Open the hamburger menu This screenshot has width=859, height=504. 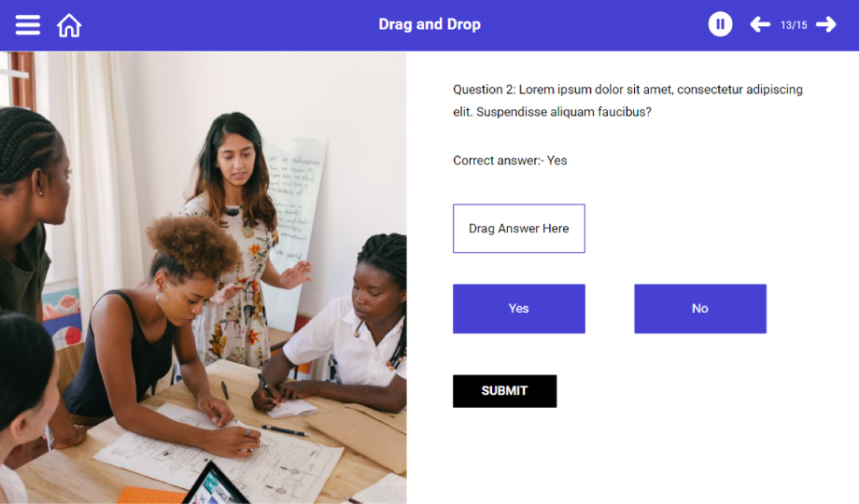tap(27, 25)
